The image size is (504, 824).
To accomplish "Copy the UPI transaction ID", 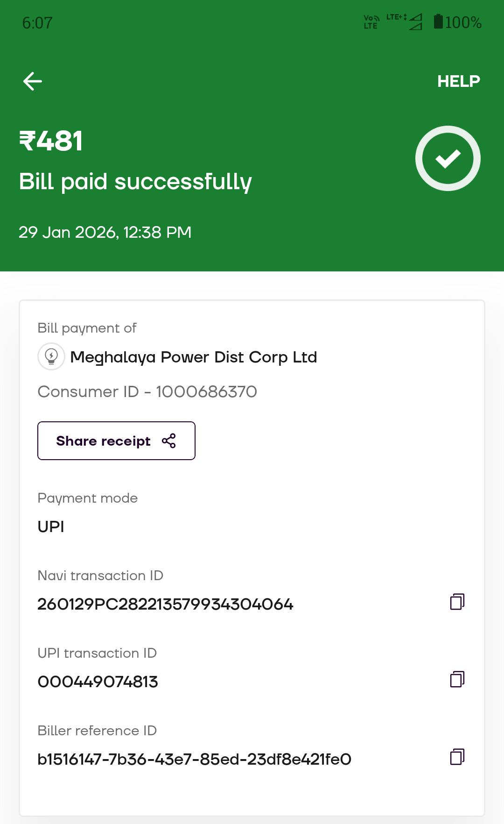I will pyautogui.click(x=457, y=679).
